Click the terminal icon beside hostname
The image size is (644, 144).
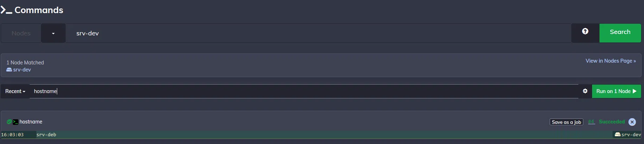coord(16,122)
